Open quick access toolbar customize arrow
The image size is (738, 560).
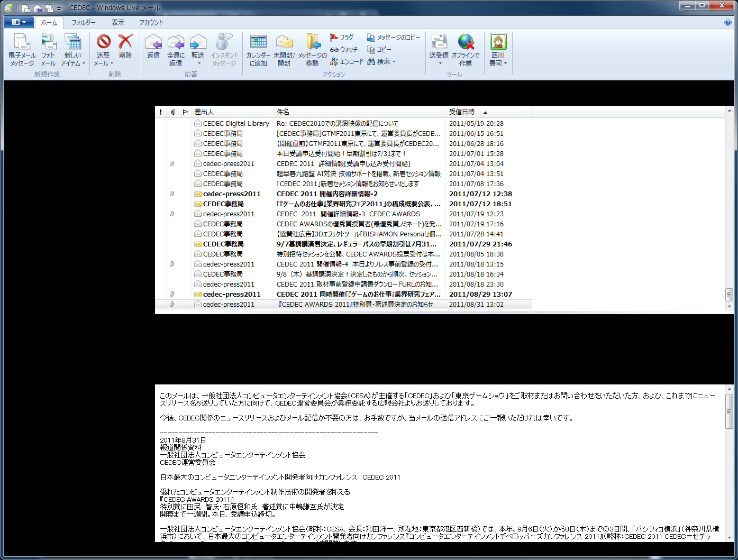(59, 8)
